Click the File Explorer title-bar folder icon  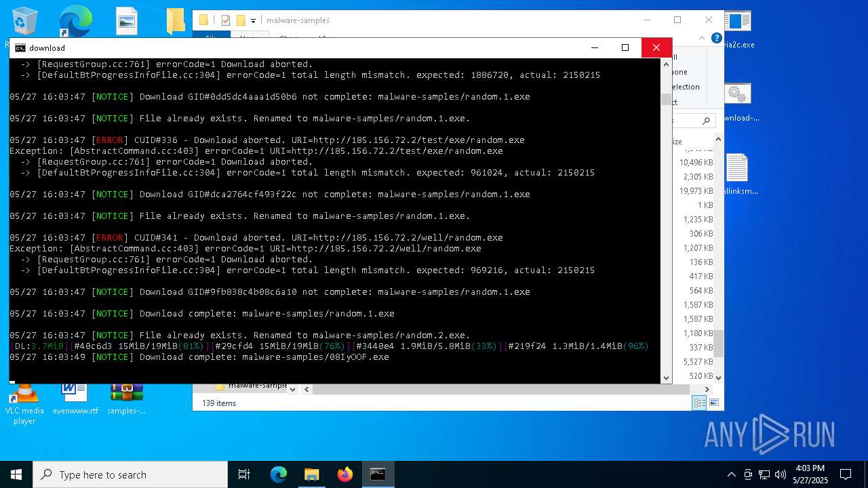[203, 20]
